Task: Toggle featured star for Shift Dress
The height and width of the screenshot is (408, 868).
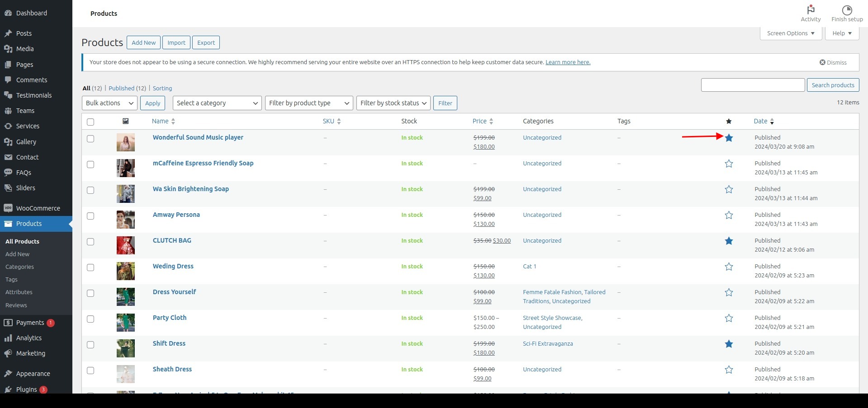Action: click(729, 344)
